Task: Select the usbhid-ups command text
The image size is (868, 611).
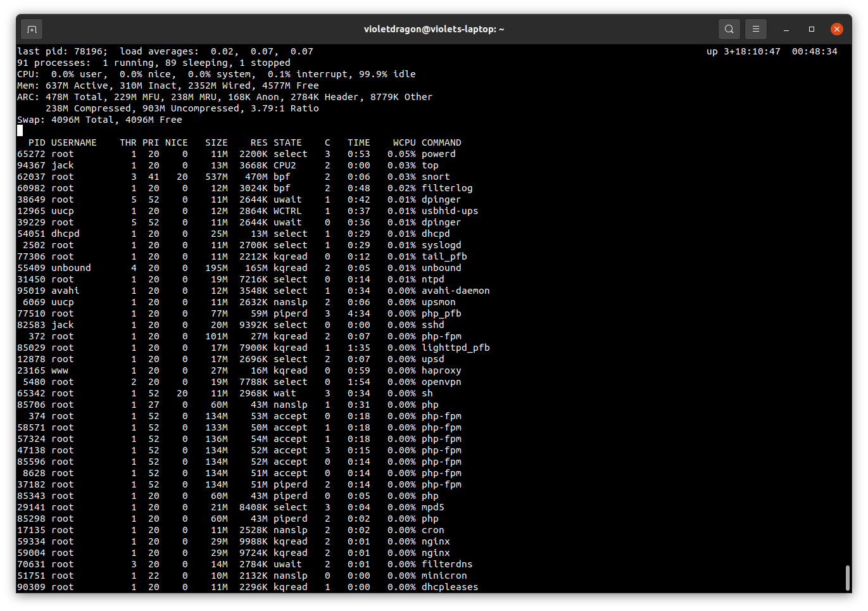Action: [450, 211]
